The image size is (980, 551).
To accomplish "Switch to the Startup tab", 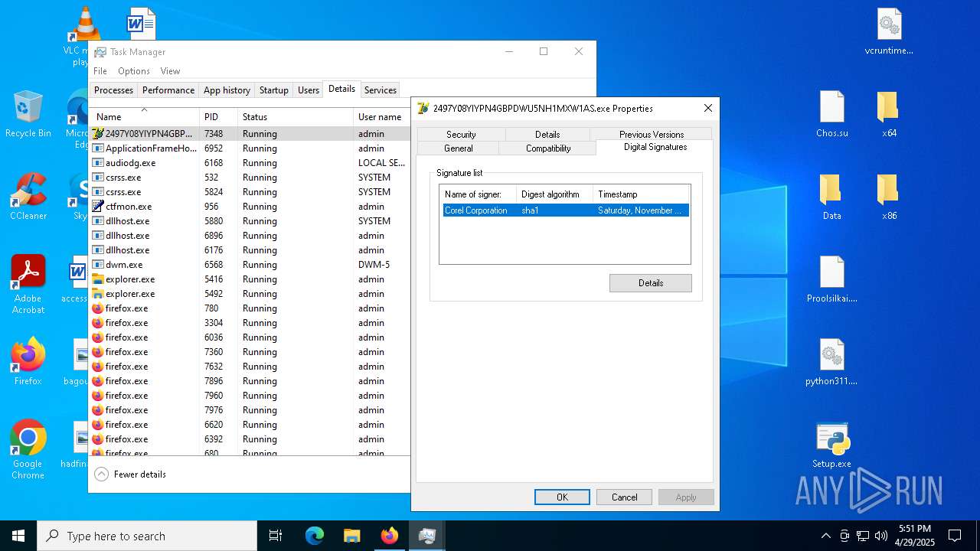I will point(273,90).
